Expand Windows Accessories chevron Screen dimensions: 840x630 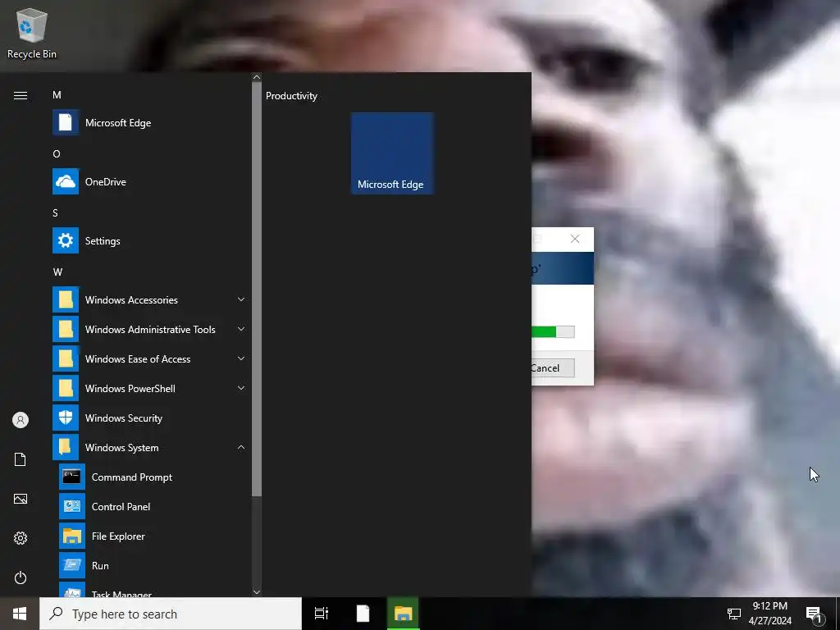coord(241,299)
